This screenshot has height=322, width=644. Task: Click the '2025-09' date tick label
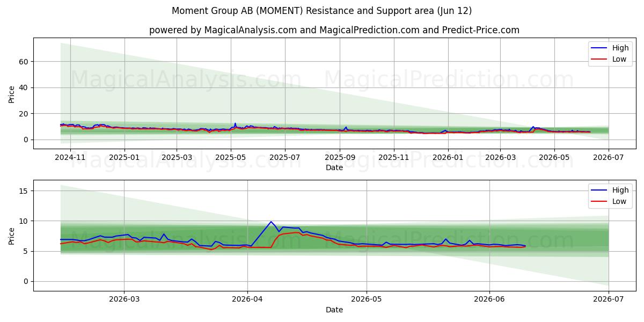click(339, 158)
